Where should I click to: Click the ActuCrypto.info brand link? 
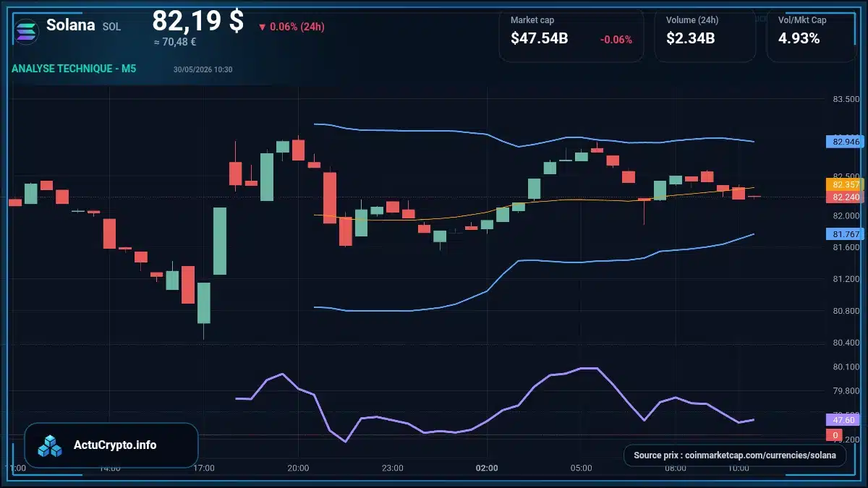(115, 445)
